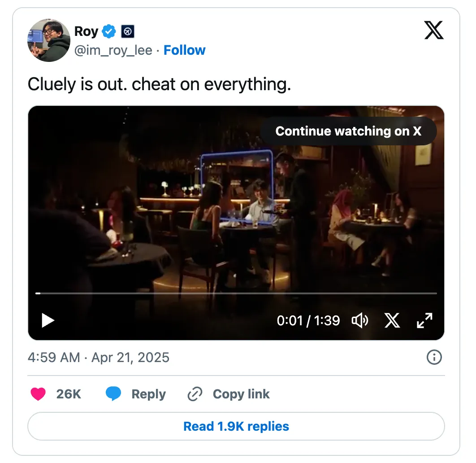Click the Copy link chain icon
The height and width of the screenshot is (463, 476).
pos(195,394)
